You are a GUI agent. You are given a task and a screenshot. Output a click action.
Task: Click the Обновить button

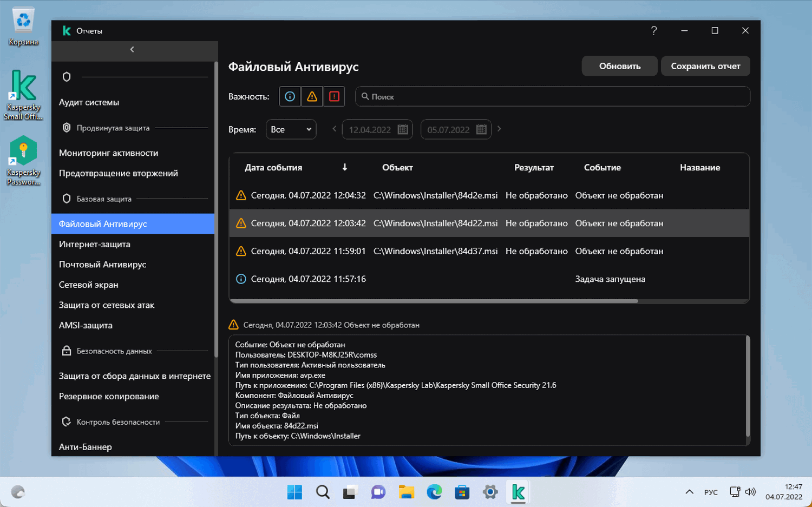(619, 66)
